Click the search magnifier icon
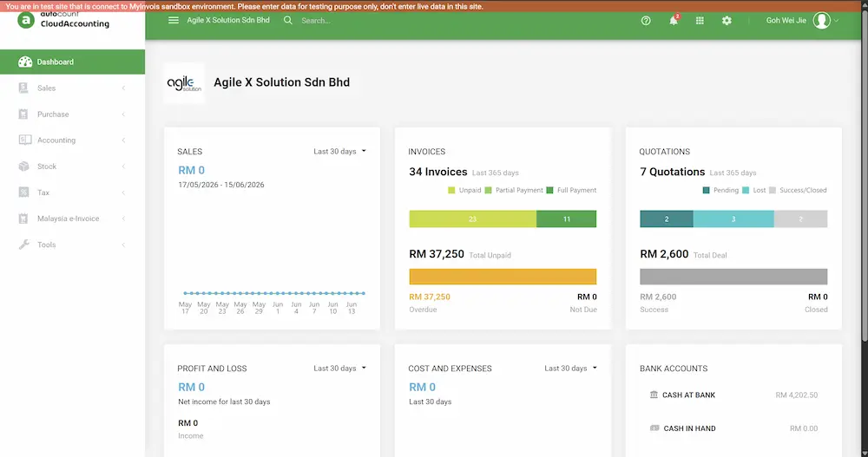The width and height of the screenshot is (868, 457). coord(288,21)
